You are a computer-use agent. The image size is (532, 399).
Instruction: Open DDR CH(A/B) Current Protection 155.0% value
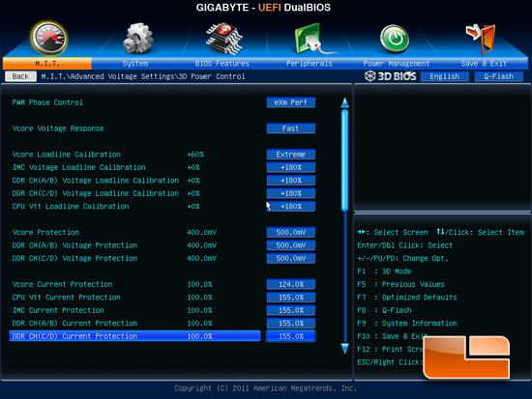(x=291, y=323)
